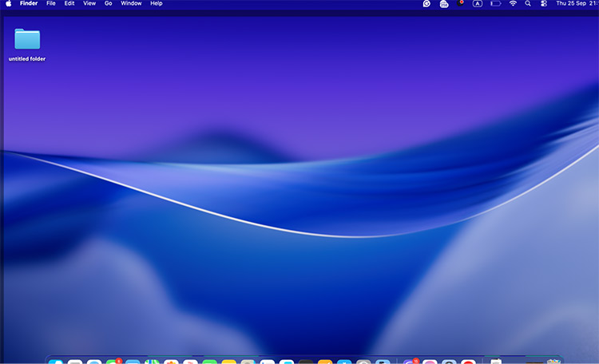Open the Edit menu
This screenshot has height=364, width=599.
[69, 4]
